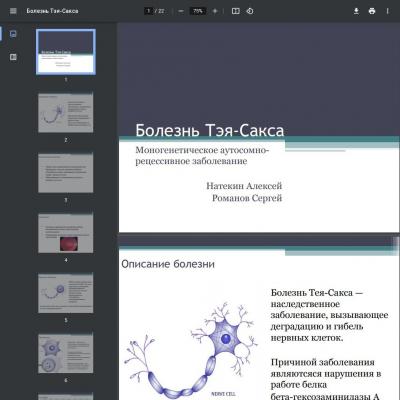Select page 1 thumbnail
Viewport: 400px width, 400px height.
[x=66, y=52]
